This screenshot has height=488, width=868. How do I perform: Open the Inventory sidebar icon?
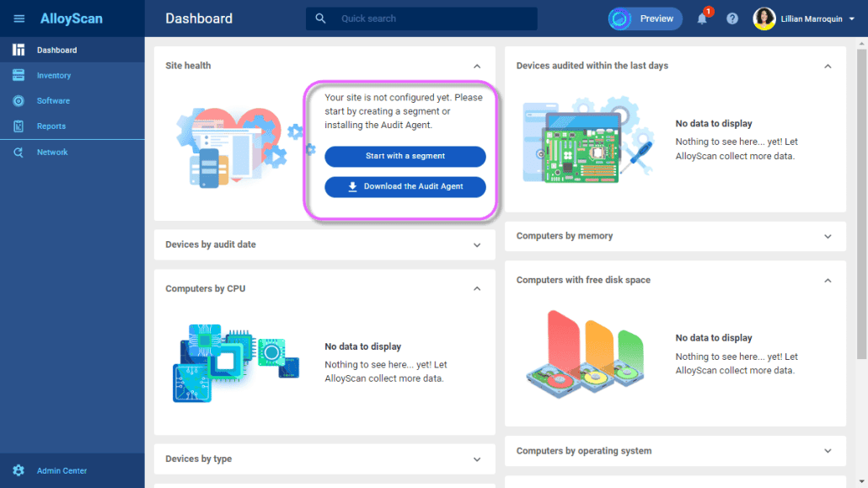point(19,75)
